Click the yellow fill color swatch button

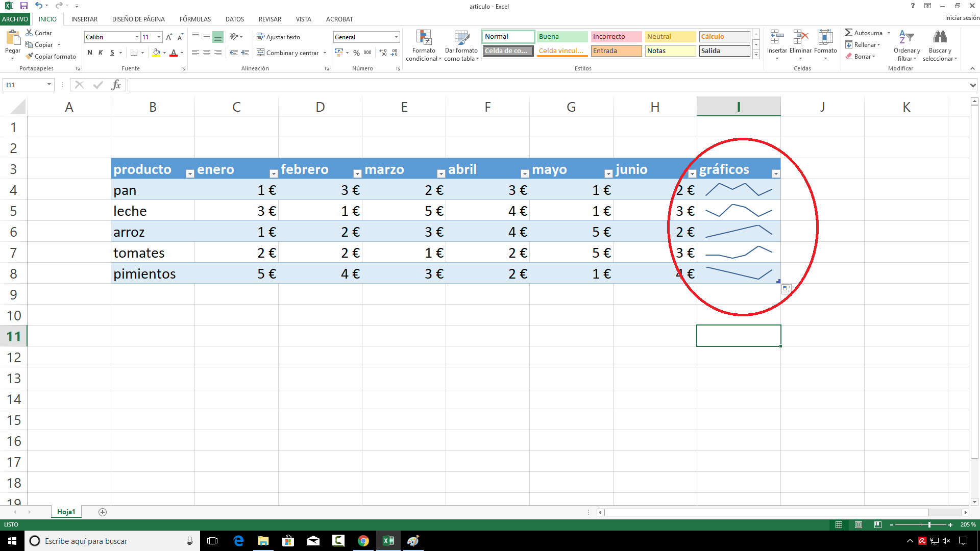pyautogui.click(x=156, y=53)
